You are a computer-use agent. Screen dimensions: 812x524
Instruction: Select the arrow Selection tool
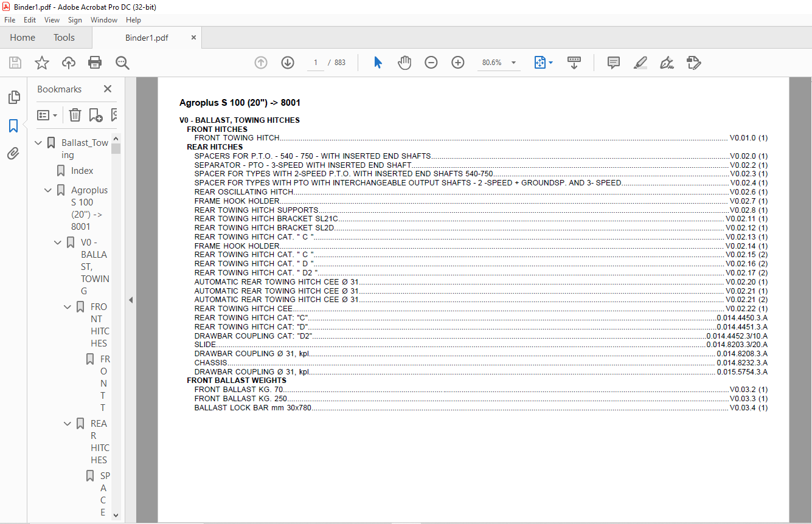tap(378, 63)
